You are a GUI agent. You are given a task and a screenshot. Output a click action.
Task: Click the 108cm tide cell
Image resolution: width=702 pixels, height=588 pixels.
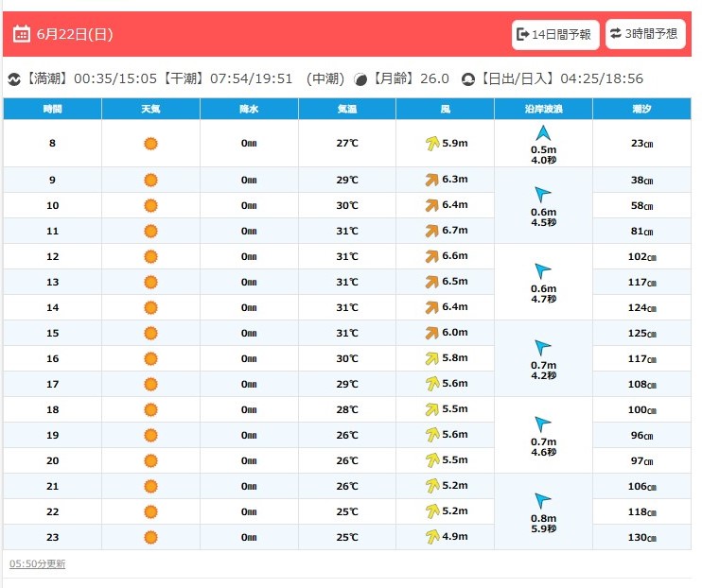coord(641,384)
